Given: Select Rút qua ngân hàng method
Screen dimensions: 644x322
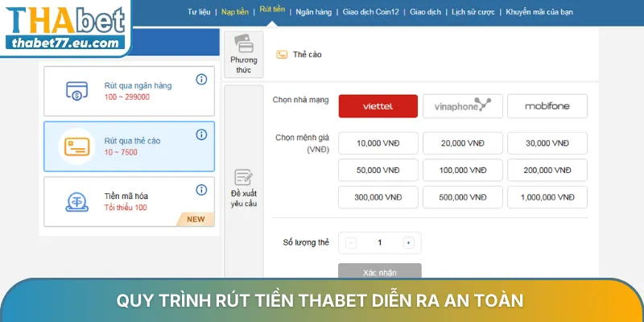Looking at the screenshot, I should click(x=129, y=91).
